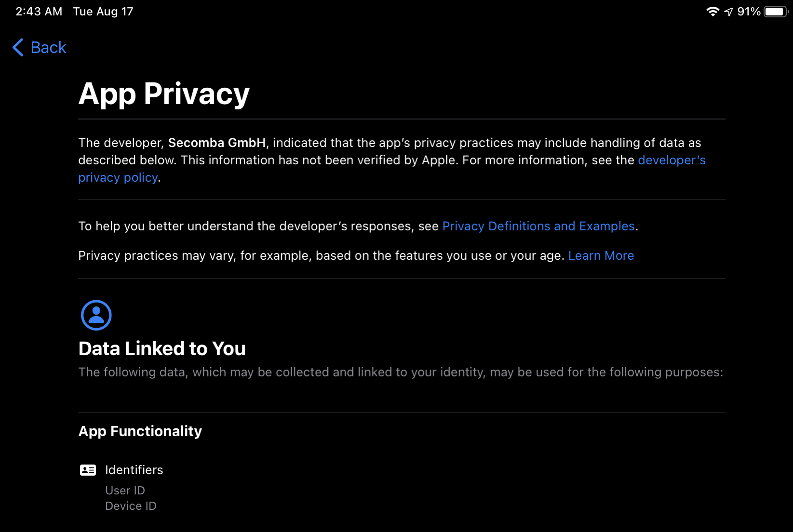Tap the Data Linked to You person icon
The image size is (793, 532).
[x=96, y=315]
